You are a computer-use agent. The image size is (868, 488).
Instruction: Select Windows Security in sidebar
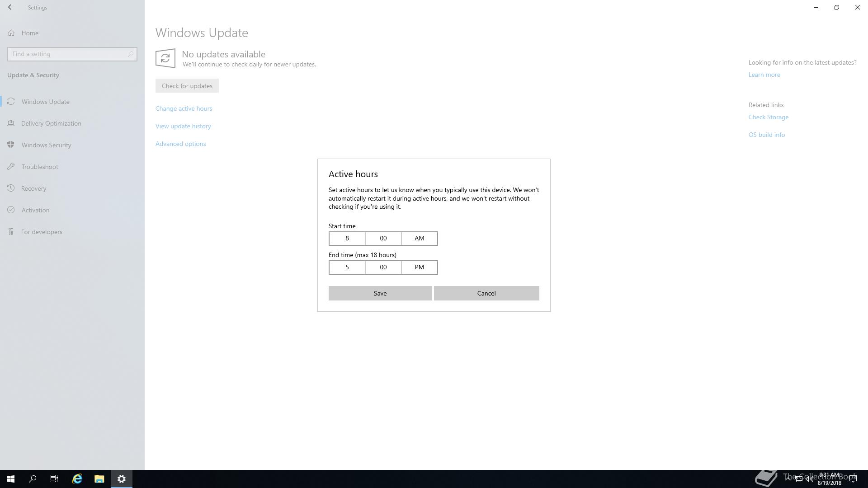click(72, 145)
